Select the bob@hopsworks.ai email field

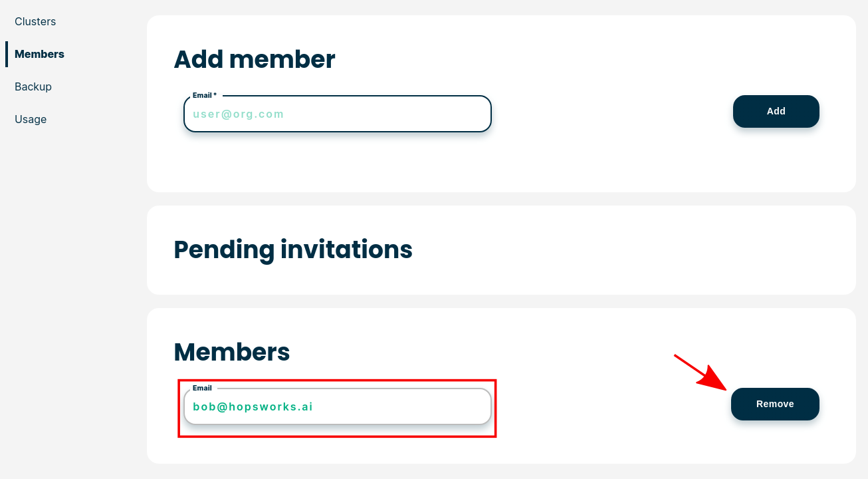pos(338,406)
